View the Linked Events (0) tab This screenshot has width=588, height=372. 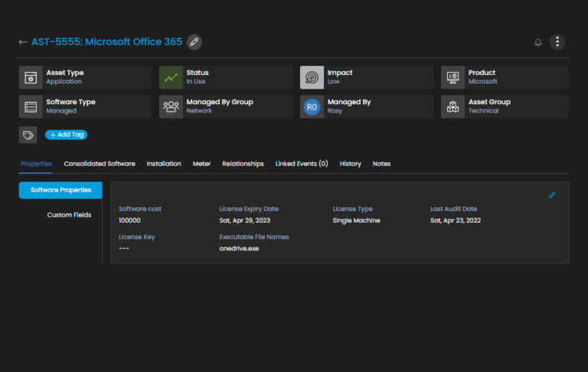(302, 164)
